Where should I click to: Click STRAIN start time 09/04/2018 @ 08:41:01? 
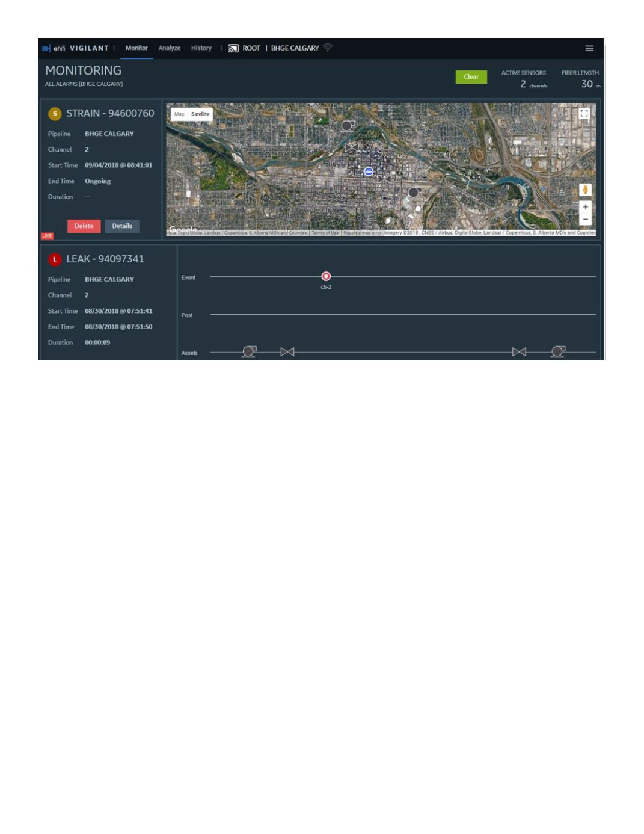coord(118,165)
